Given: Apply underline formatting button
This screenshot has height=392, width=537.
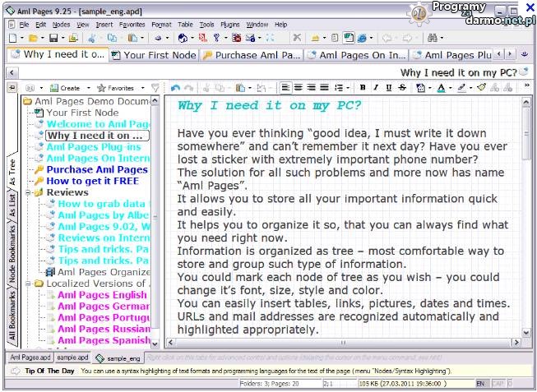Looking at the screenshot, I should [x=389, y=88].
